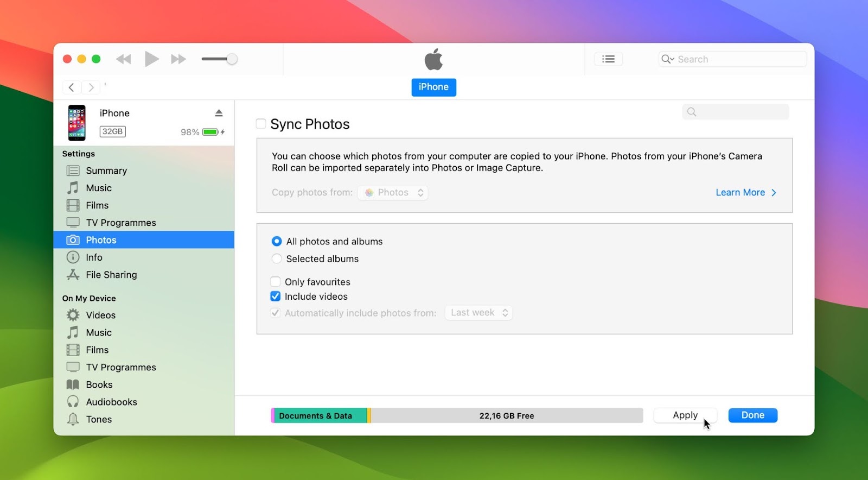Image resolution: width=868 pixels, height=480 pixels.
Task: Open Films under Settings
Action: (x=144, y=205)
